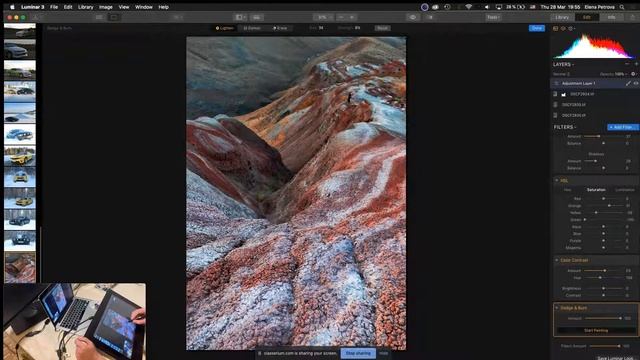Click the histogram panel icon
Image resolution: width=640 pixels, height=360 pixels.
tap(556, 29)
